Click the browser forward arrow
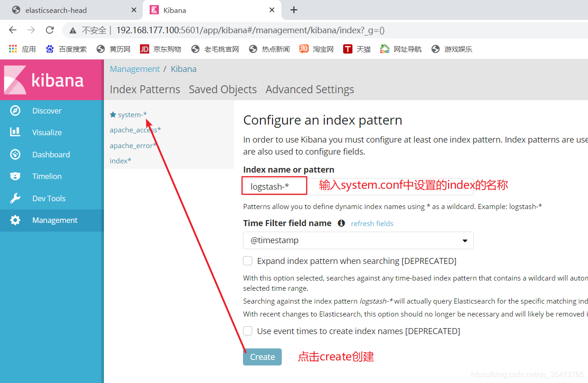 click(x=31, y=30)
